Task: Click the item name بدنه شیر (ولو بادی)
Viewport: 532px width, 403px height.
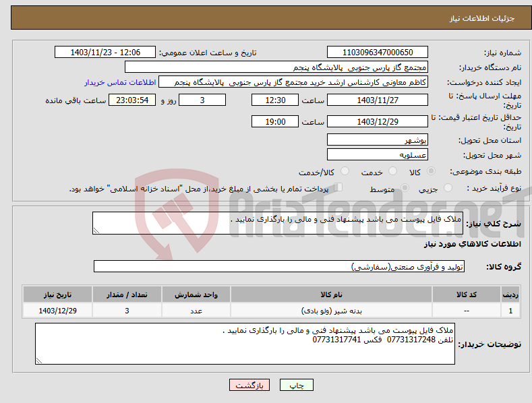Action: [x=331, y=311]
